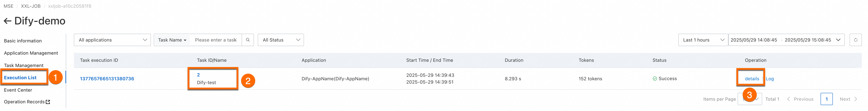Open Application Management section
The height and width of the screenshot is (111, 868).
coord(31,53)
